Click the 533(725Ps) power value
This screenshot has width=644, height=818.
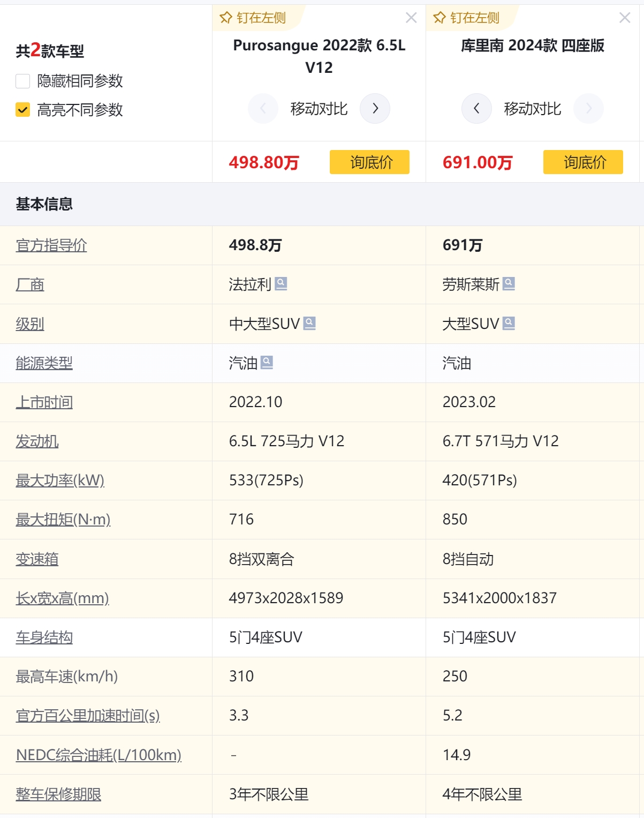(266, 480)
